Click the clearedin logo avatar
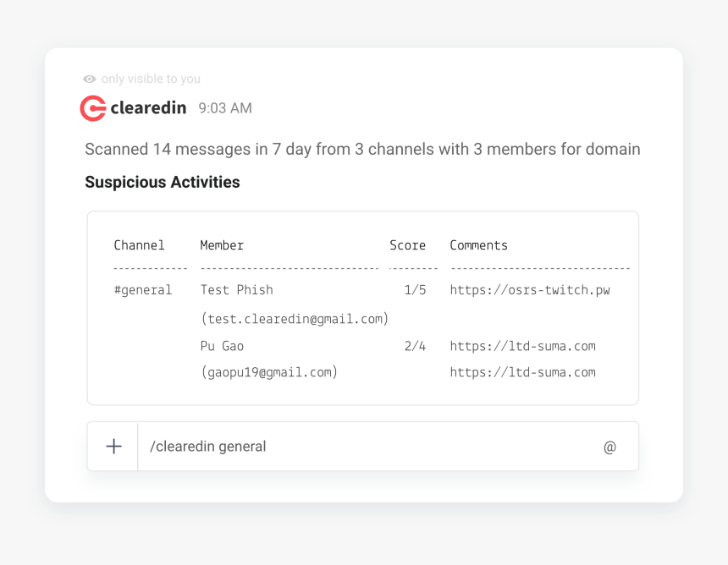 pos(93,108)
